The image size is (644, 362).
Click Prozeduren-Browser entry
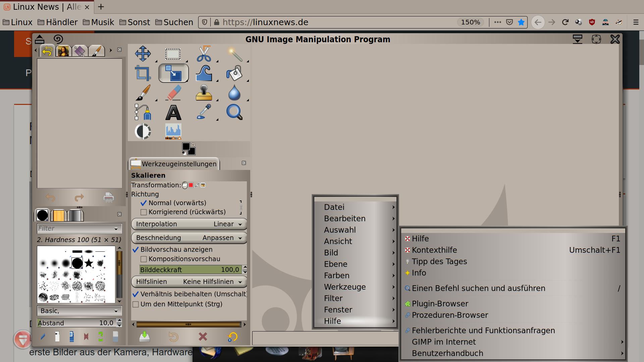coord(513,315)
